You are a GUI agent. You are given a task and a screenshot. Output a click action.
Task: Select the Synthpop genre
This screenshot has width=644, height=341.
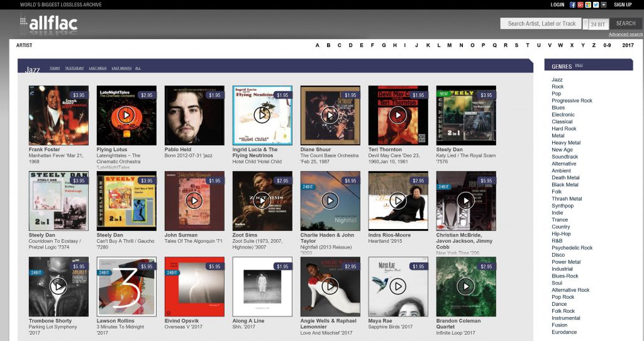tap(562, 206)
